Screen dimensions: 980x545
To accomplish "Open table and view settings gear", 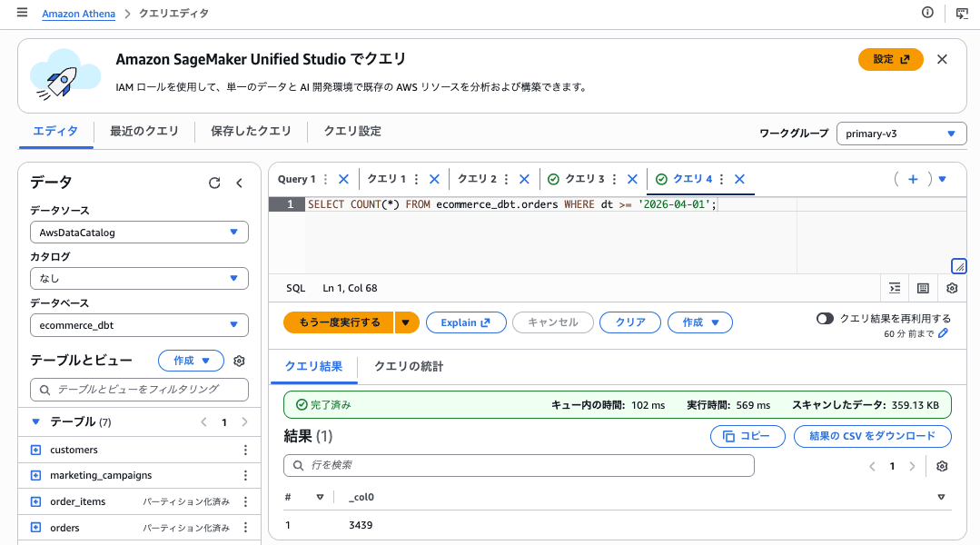I will tap(239, 361).
